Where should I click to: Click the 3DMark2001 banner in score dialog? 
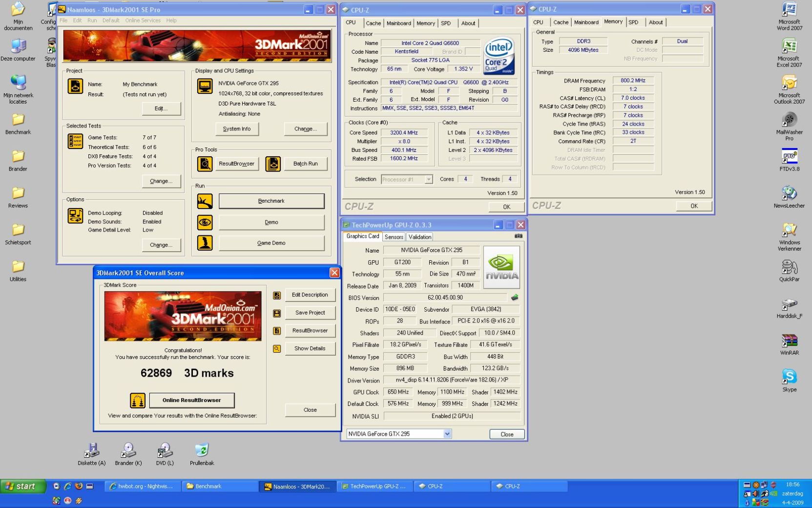tap(183, 316)
